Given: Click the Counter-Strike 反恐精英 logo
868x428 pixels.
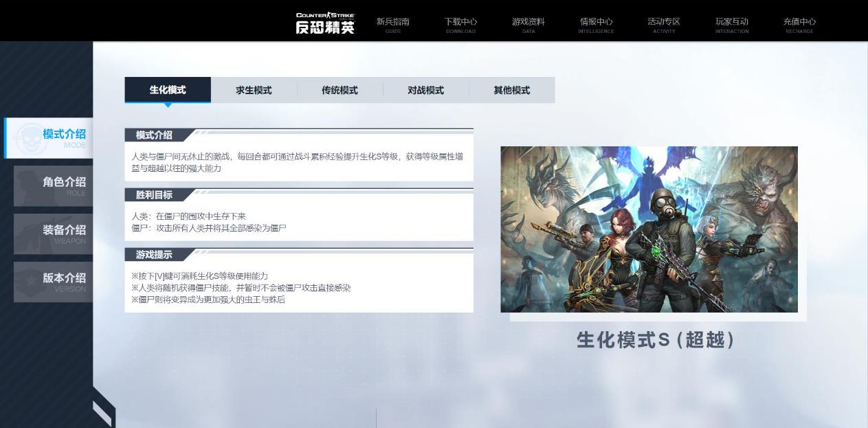Looking at the screenshot, I should tap(325, 23).
